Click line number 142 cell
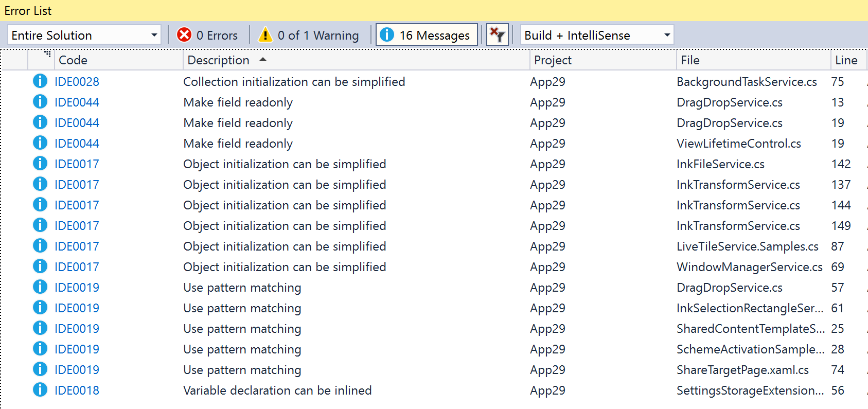868x409 pixels. pyautogui.click(x=841, y=164)
